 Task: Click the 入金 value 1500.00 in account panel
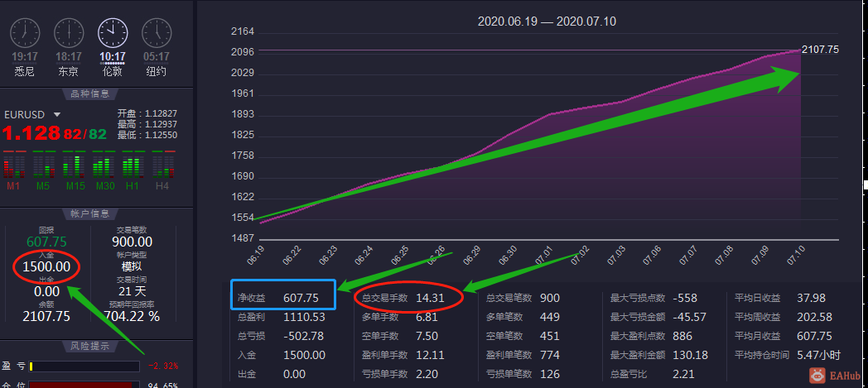point(46,267)
